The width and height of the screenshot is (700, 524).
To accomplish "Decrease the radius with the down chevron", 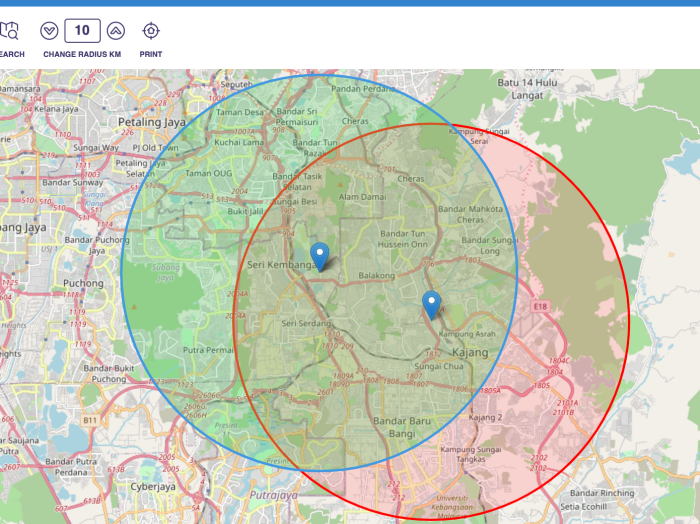I will [49, 31].
